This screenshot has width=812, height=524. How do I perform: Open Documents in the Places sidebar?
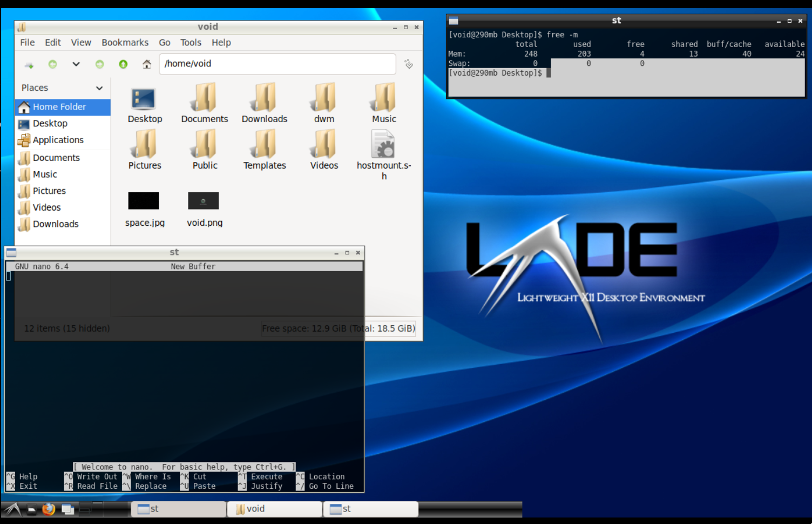pos(63,158)
